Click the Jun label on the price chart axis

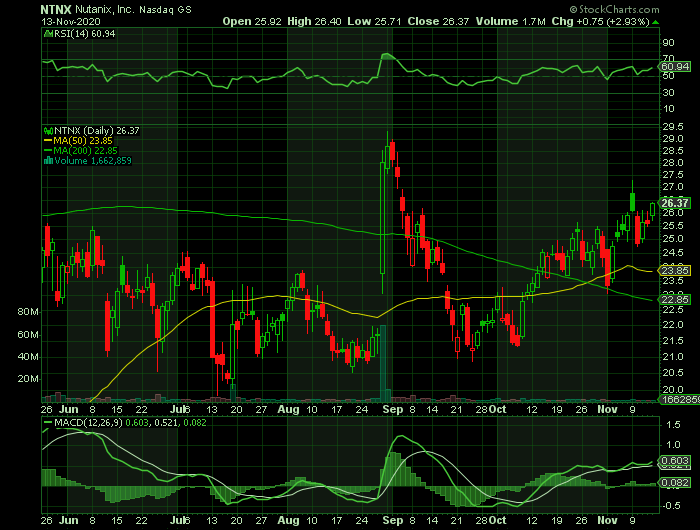(x=69, y=409)
